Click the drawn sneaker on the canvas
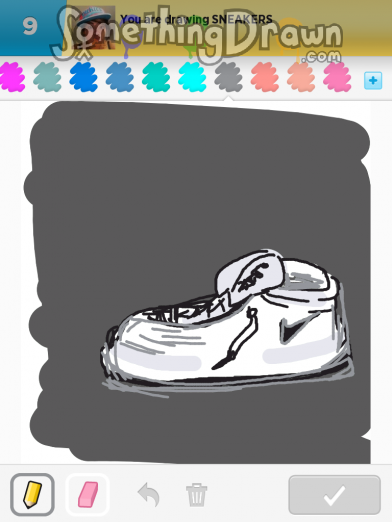This screenshot has height=522, width=392. pos(227,322)
